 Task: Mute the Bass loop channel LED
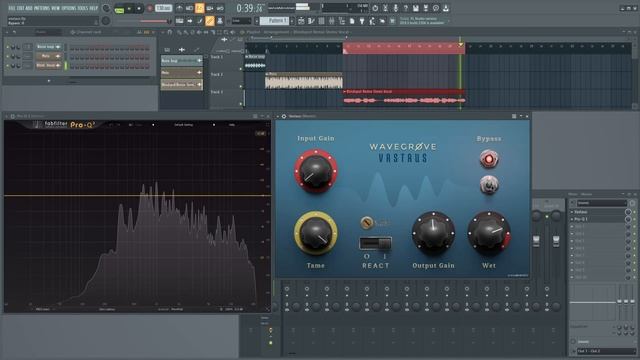pos(7,47)
